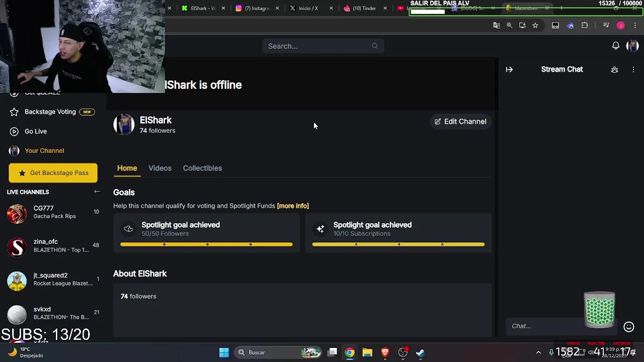Image resolution: width=644 pixels, height=362 pixels.
Task: Click the 10/10 Subscriptions progress bar
Action: 398,244
